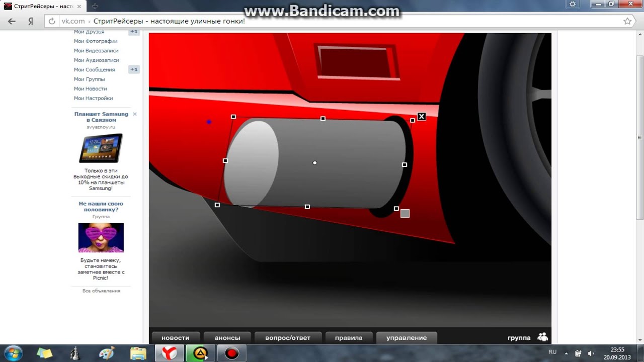
Task: Open Мои Аудиозаписи in the sidebar
Action: [x=96, y=60]
